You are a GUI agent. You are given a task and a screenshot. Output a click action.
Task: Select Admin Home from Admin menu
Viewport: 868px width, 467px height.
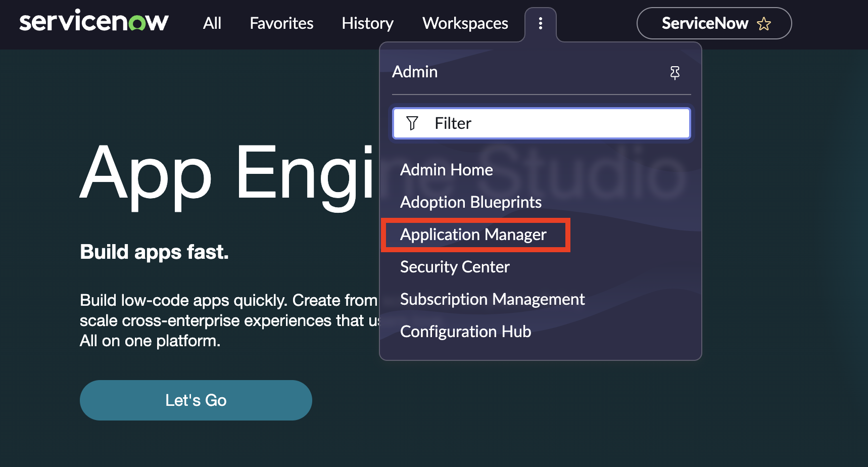tap(447, 170)
